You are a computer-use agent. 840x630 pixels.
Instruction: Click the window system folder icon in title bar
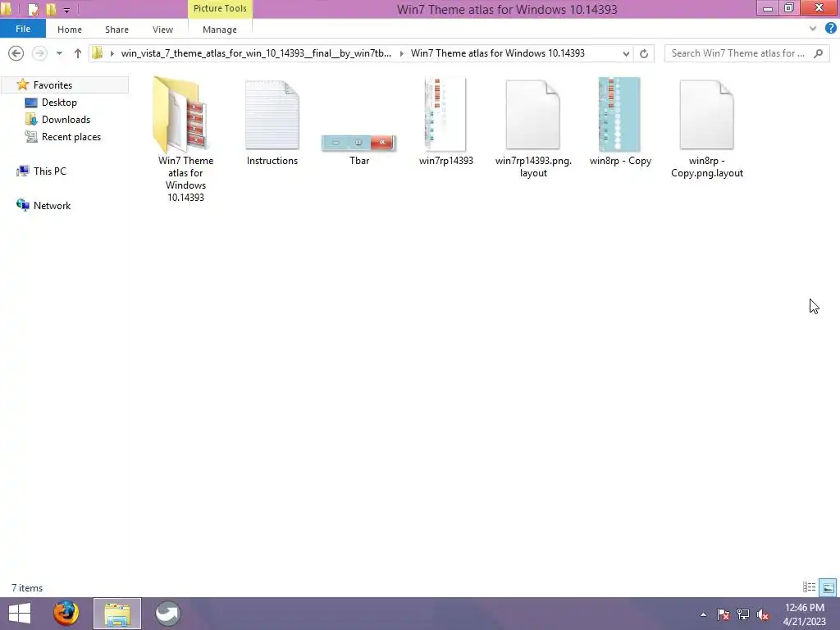point(7,9)
